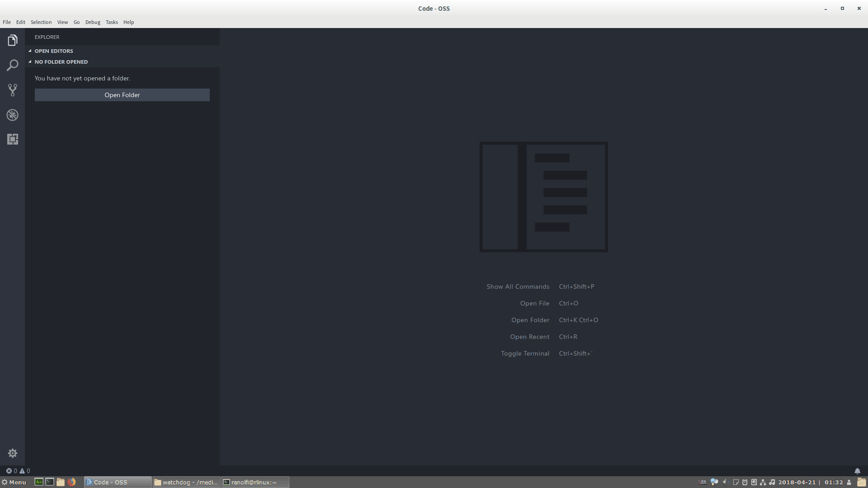Image resolution: width=868 pixels, height=488 pixels.
Task: Click the Open Folder button in Explorer
Action: (122, 95)
